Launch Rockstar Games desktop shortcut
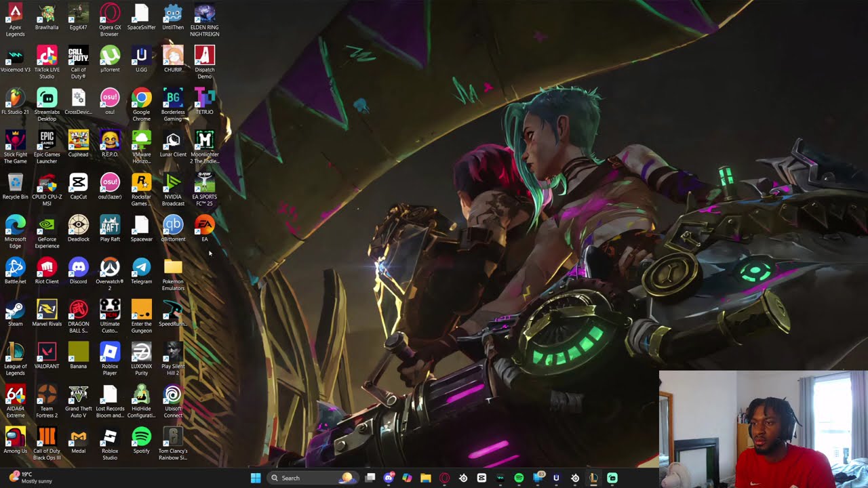 141,189
